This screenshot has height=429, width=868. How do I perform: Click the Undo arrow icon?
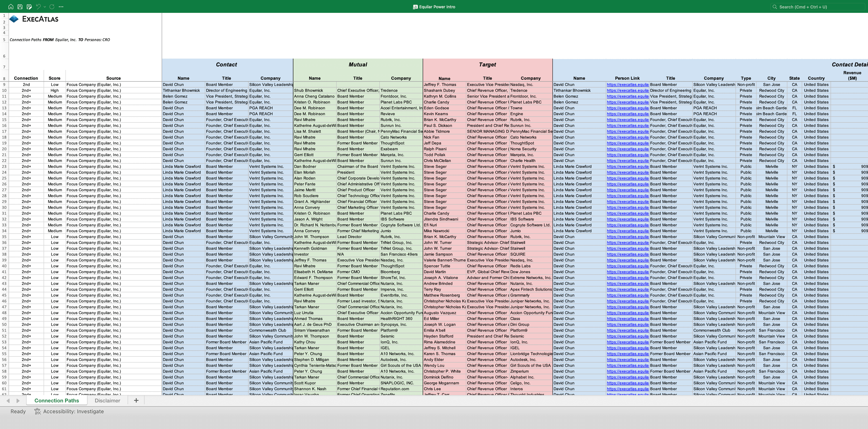coord(38,6)
